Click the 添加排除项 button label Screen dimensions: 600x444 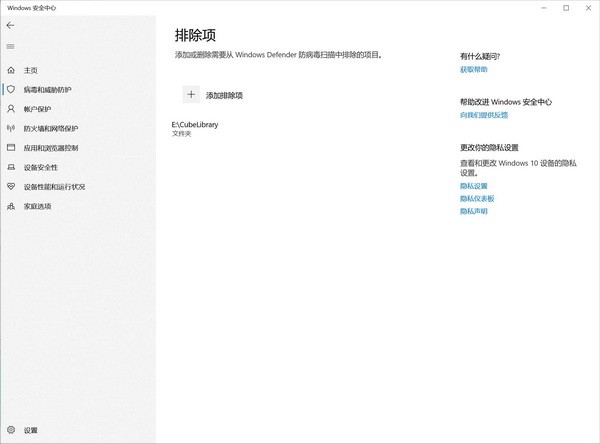pyautogui.click(x=224, y=95)
